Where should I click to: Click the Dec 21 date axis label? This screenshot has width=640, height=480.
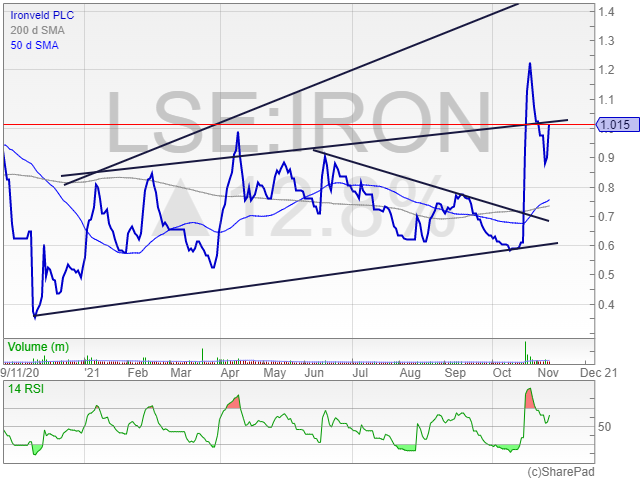coord(598,373)
